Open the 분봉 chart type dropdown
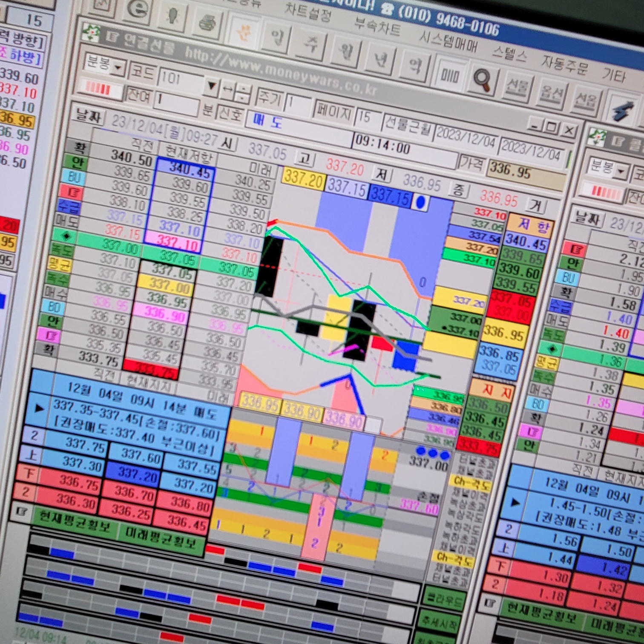Image resolution: width=644 pixels, height=644 pixels. coord(118,67)
